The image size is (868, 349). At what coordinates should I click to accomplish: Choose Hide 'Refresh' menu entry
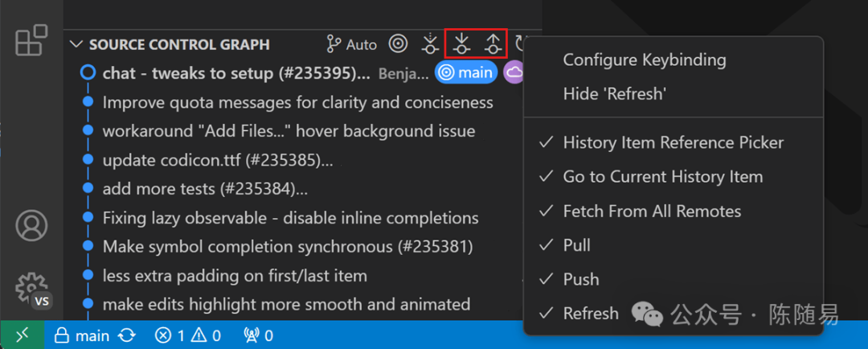[614, 94]
